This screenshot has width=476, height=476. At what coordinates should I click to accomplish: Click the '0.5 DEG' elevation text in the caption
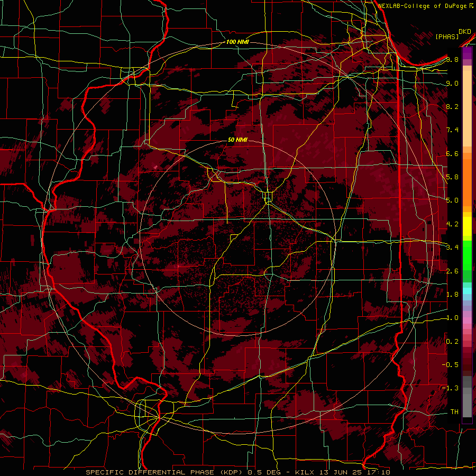[x=264, y=472]
